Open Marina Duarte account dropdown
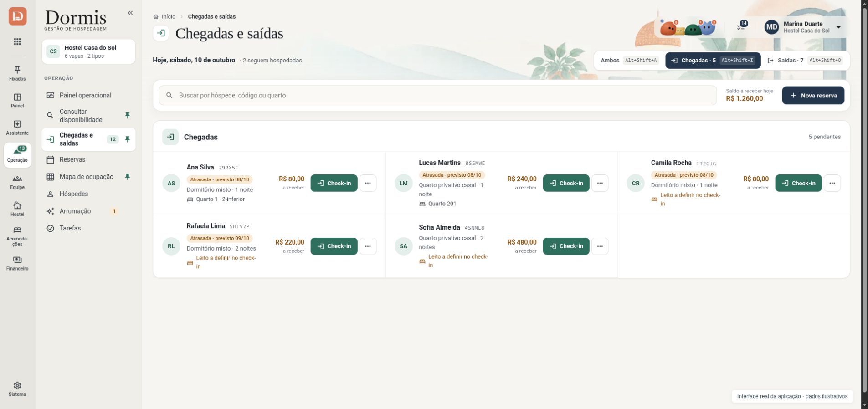 tap(804, 27)
